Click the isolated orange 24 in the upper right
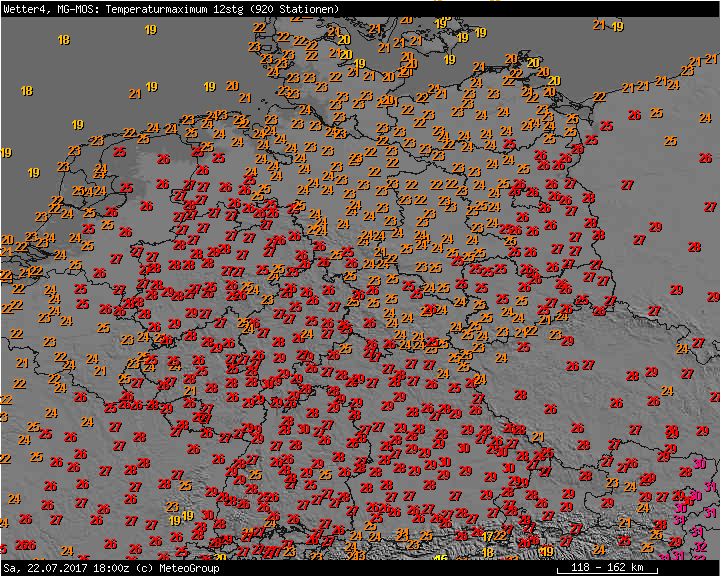The image size is (720, 576). (x=706, y=118)
